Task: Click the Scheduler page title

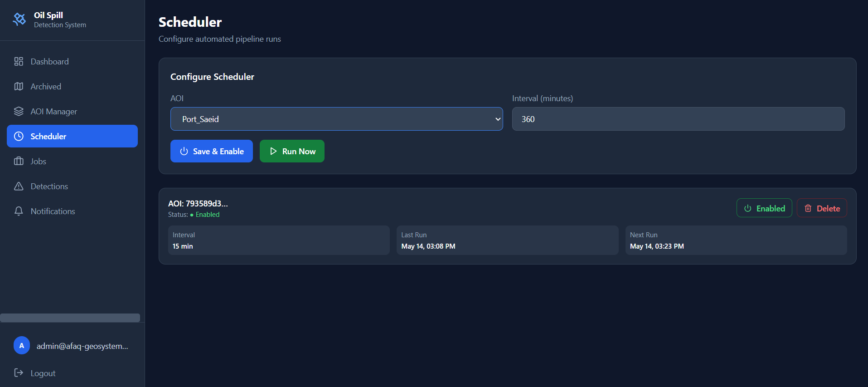Action: click(190, 22)
